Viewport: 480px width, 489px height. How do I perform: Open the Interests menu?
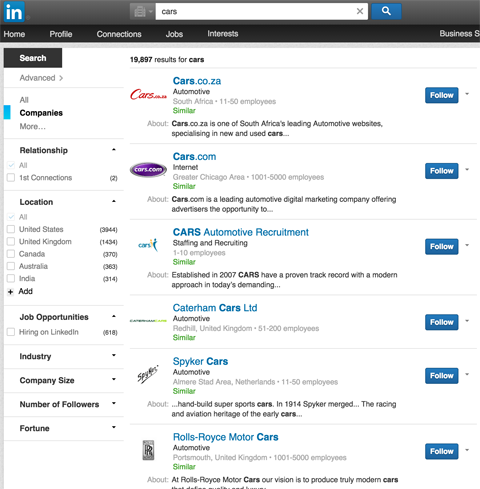click(x=223, y=34)
